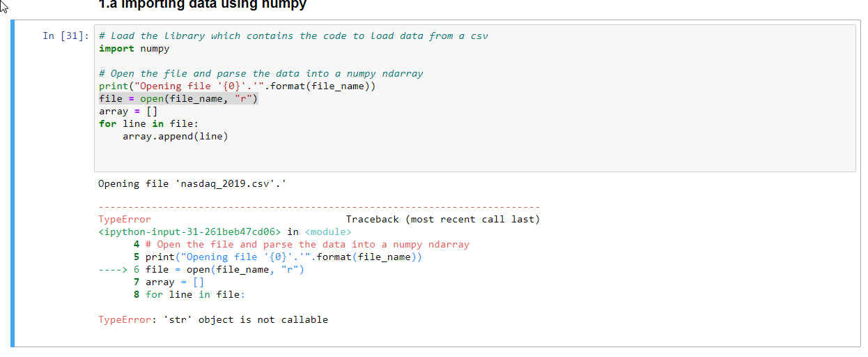This screenshot has width=868, height=357.
Task: Click the 'for line in file:' code line in cell
Action: (148, 124)
